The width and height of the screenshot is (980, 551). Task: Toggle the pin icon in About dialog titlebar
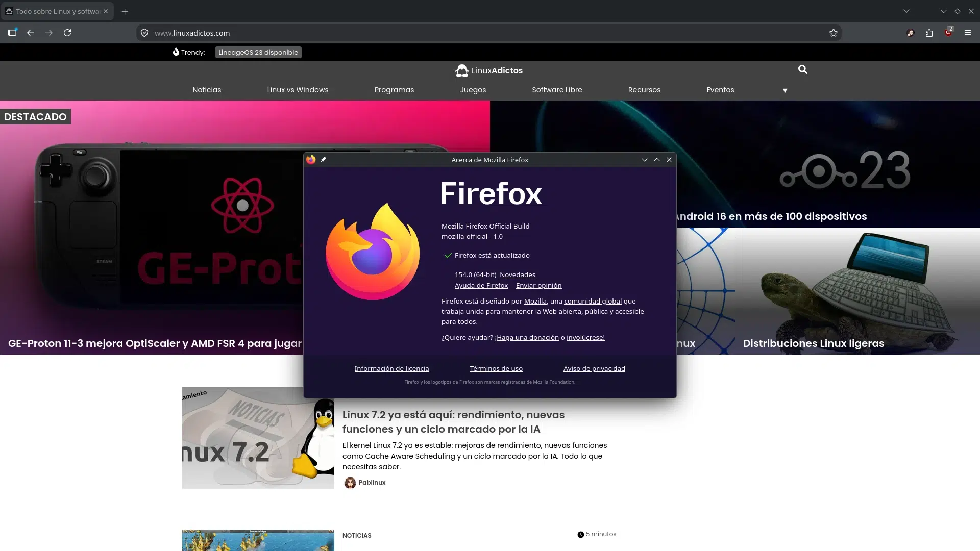[323, 160]
